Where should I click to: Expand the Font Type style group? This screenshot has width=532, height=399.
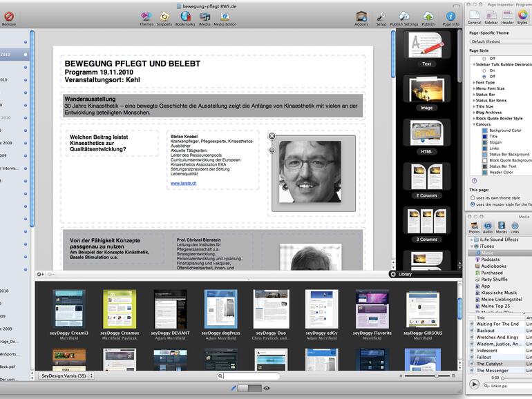[473, 82]
